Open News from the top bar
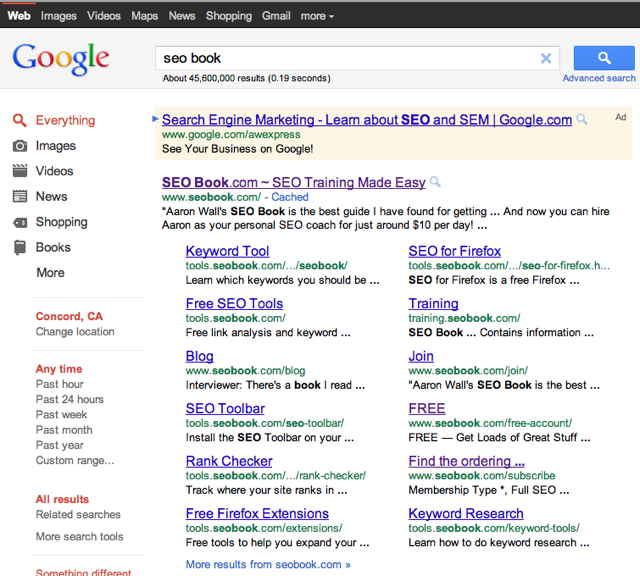The height and width of the screenshot is (576, 640). pyautogui.click(x=182, y=16)
